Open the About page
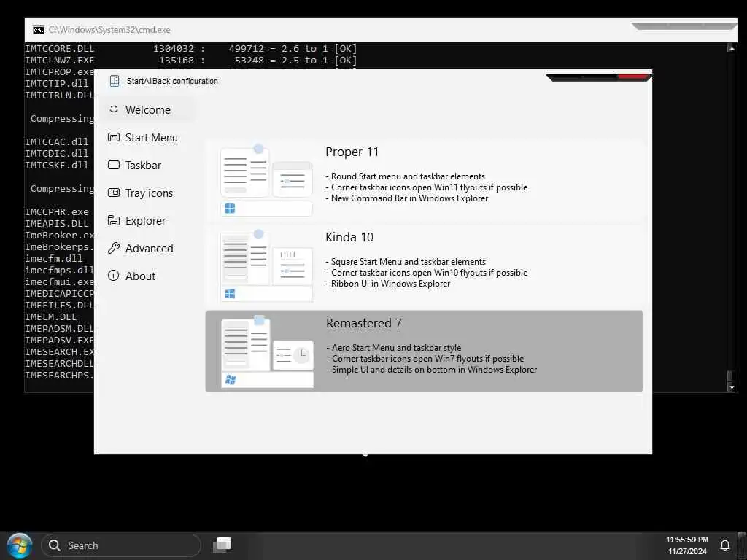The width and height of the screenshot is (747, 560). coord(140,276)
